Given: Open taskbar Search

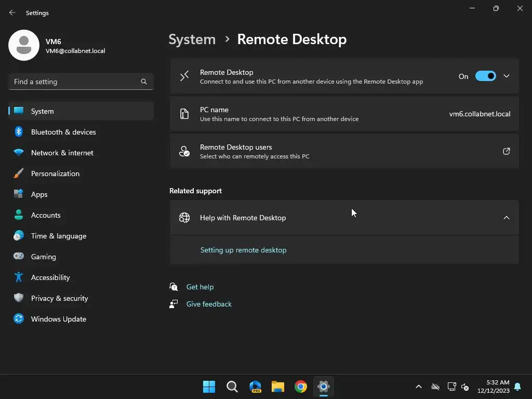Looking at the screenshot, I should (x=232, y=387).
